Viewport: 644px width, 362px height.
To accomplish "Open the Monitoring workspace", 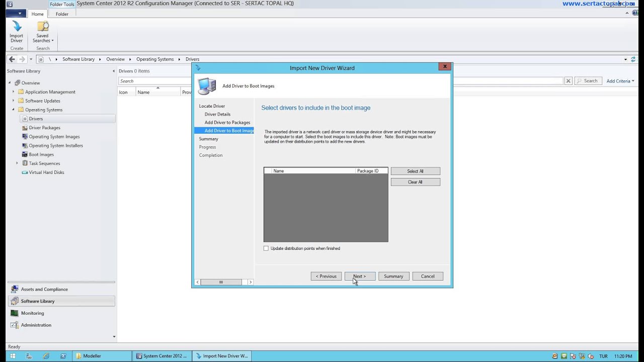I will 61,313.
